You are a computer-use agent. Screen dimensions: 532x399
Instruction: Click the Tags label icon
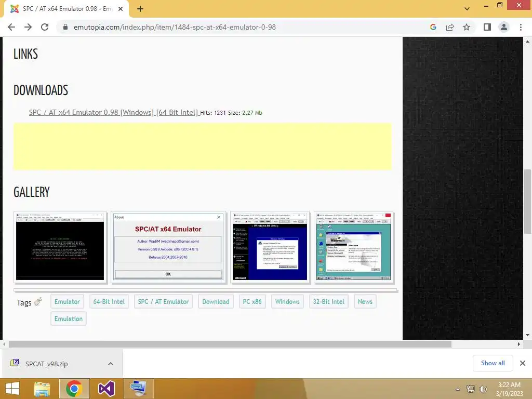(38, 301)
